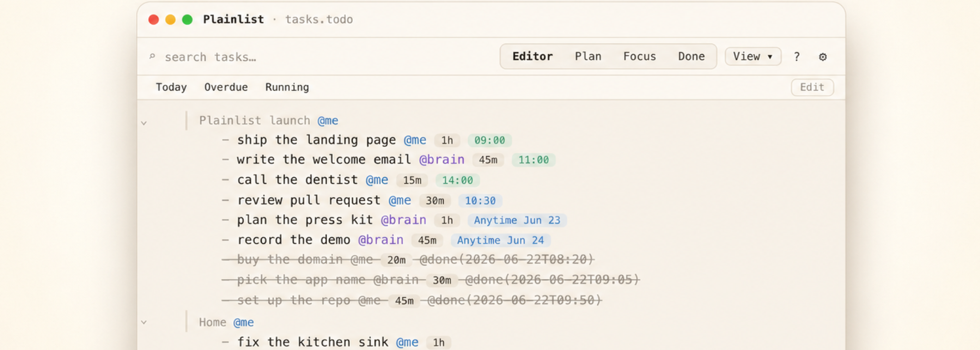
Task: Open help via the question mark
Action: click(x=797, y=57)
